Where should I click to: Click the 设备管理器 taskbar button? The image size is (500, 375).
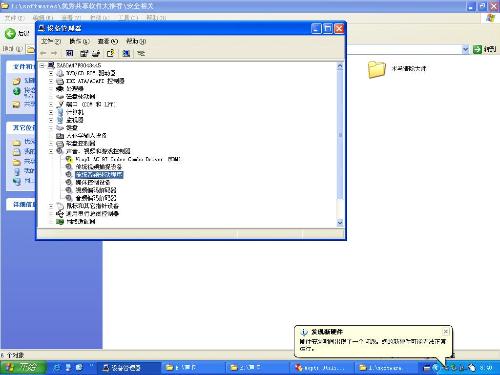129,368
